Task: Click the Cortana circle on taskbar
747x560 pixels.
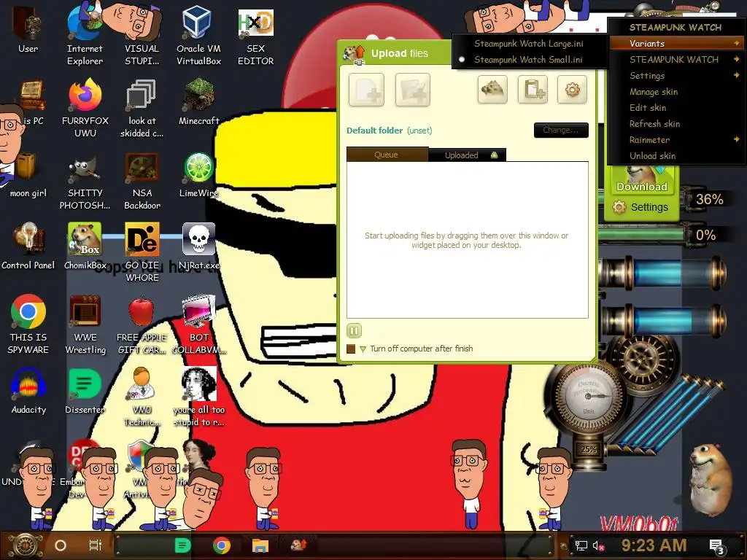Action: pos(61,545)
